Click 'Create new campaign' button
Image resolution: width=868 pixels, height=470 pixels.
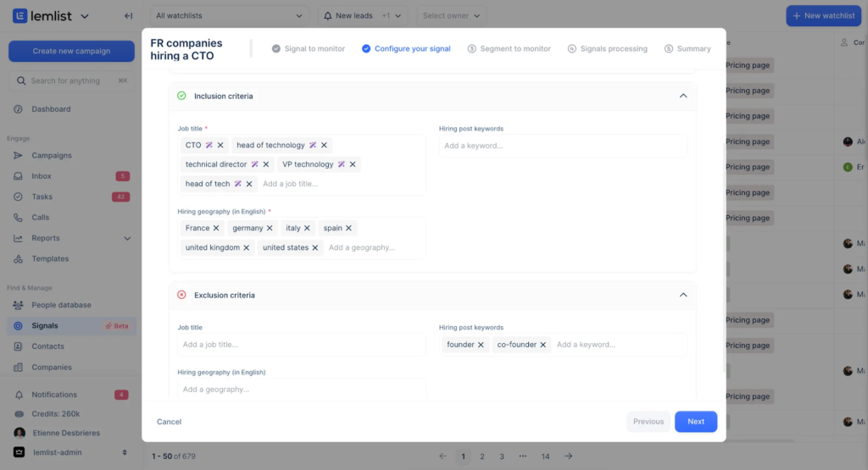click(x=71, y=51)
